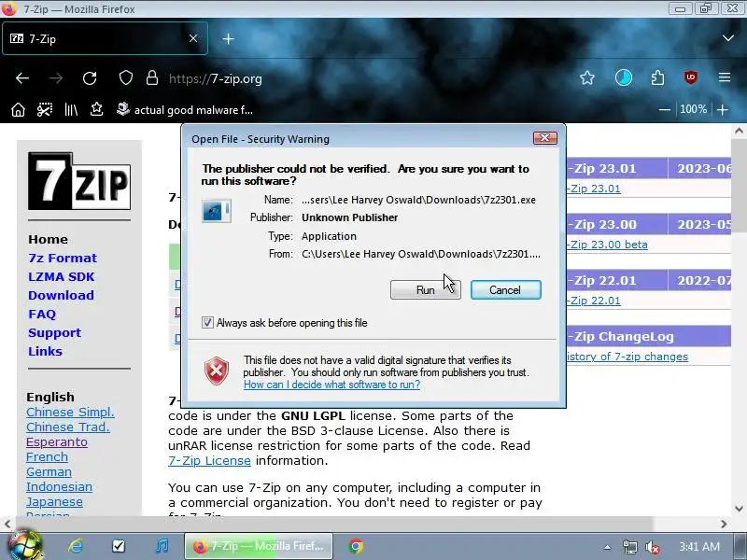Screen dimensions: 747x560
Task: Open history of 7-zip changes link
Action: (627, 357)
